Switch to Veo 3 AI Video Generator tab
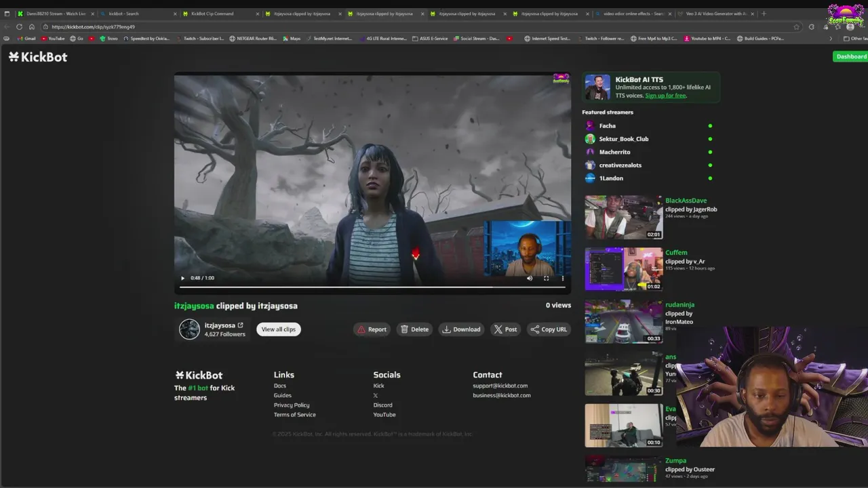The image size is (868, 488). [x=716, y=14]
